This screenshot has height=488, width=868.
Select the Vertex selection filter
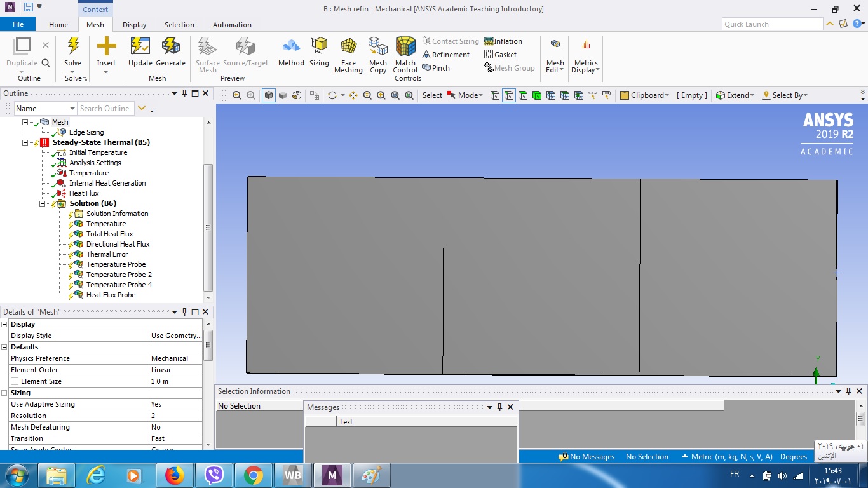(x=495, y=95)
